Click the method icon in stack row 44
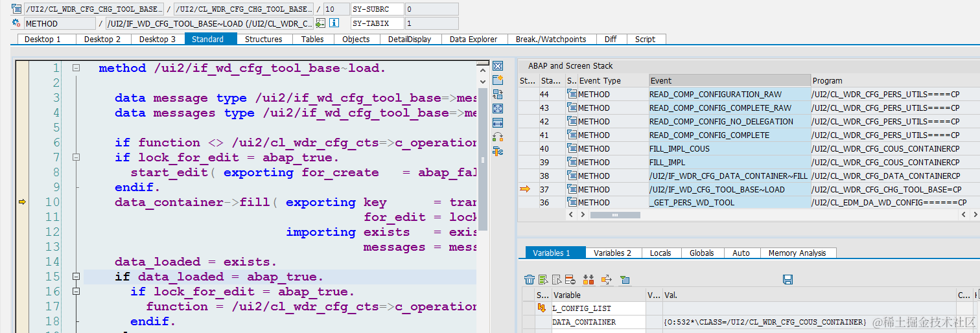Screen dimensions: 980x333 point(572,95)
